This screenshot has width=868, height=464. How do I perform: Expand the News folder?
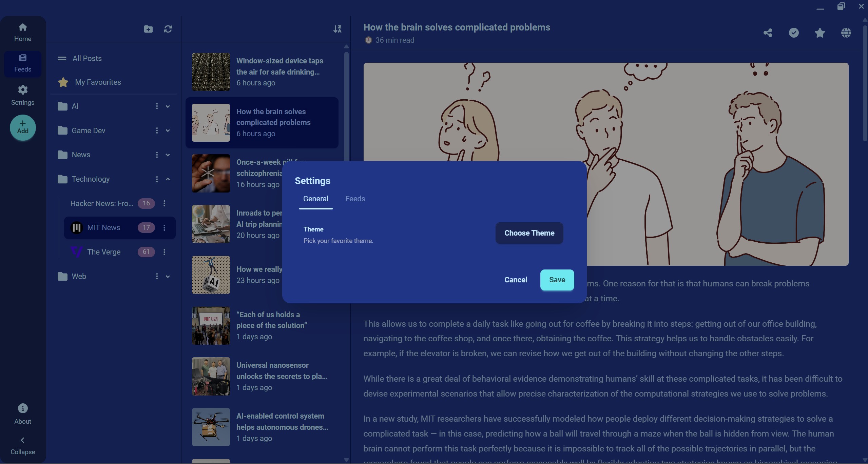coord(168,155)
